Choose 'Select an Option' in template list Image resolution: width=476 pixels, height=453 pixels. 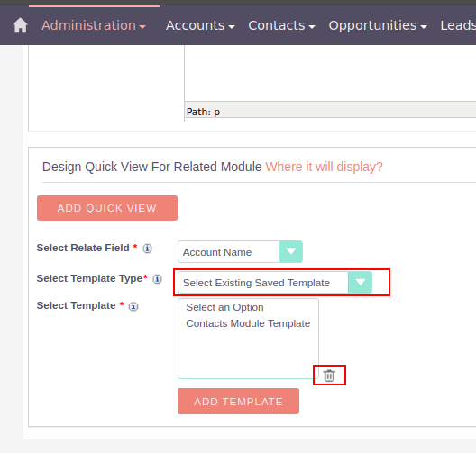[224, 307]
